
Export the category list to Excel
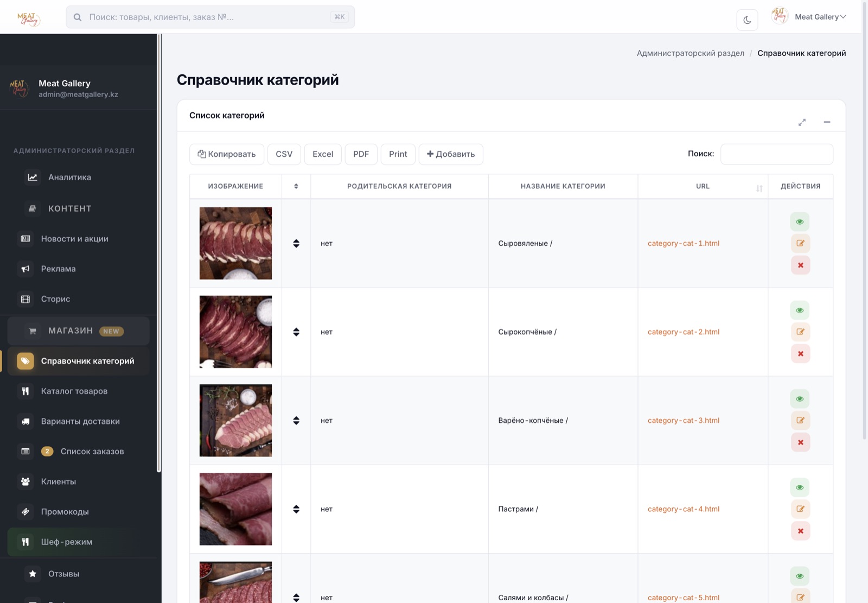point(323,154)
